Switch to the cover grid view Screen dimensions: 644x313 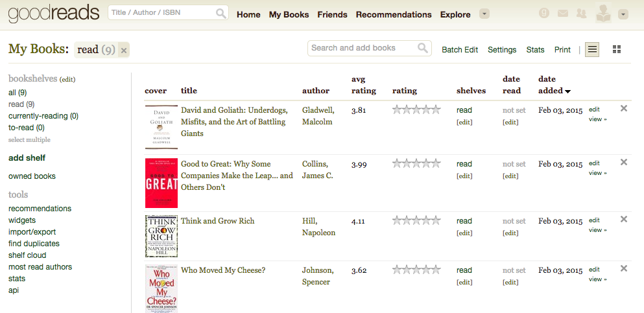click(617, 50)
